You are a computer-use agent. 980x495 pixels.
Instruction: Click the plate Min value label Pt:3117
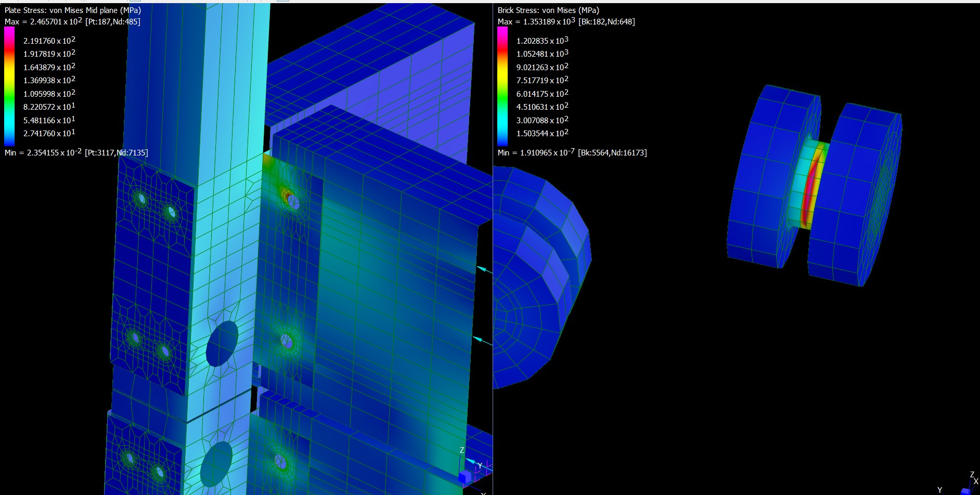(x=76, y=152)
